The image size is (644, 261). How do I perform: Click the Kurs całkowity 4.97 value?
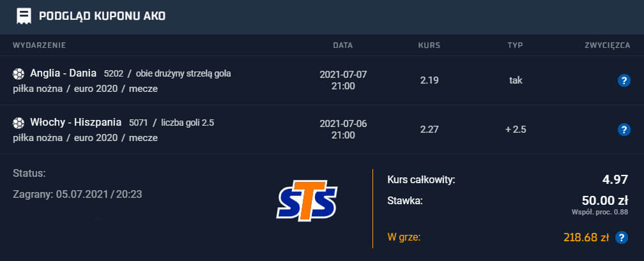pos(615,179)
